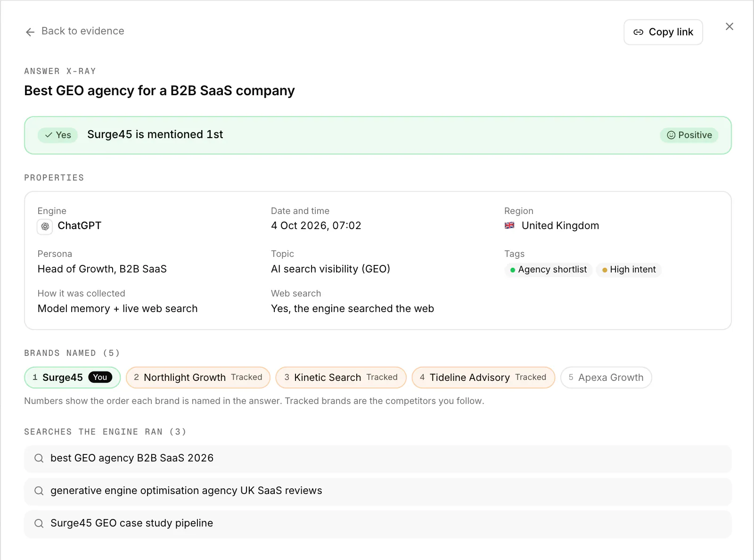Image resolution: width=754 pixels, height=560 pixels.
Task: Click the '4 Oct 2026, 07:02' date value
Action: pyautogui.click(x=316, y=226)
